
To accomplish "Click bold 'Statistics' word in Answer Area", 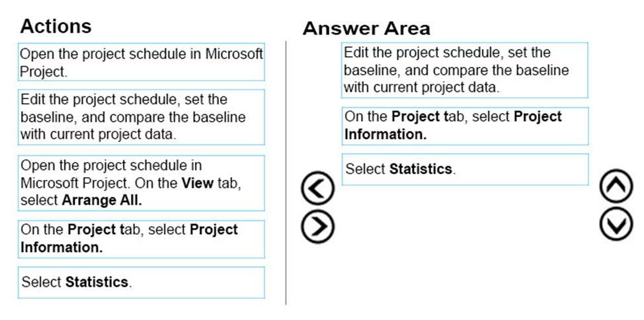I will click(x=421, y=169).
